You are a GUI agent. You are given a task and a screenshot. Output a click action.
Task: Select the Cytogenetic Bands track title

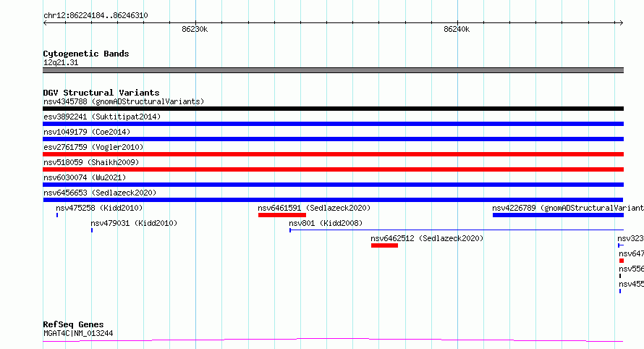(x=86, y=54)
